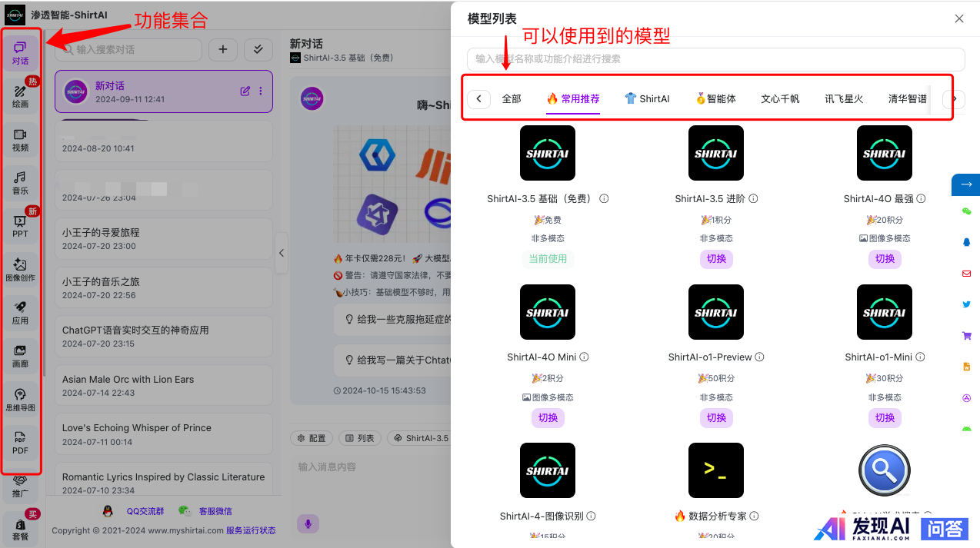Open the PPT tool in sidebar

click(20, 225)
